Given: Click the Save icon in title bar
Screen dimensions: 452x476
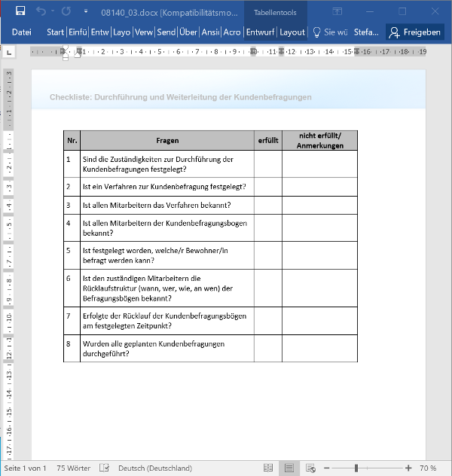Looking at the screenshot, I should (20, 11).
